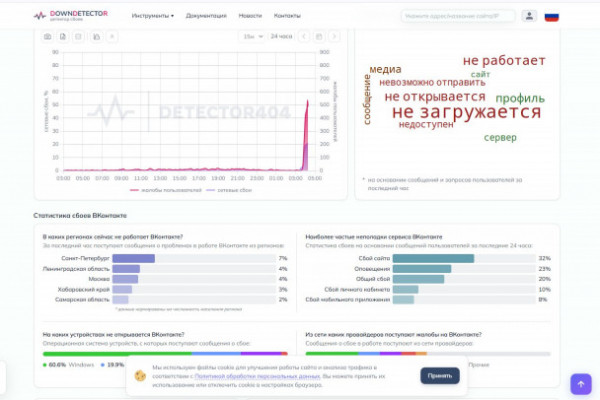Viewport: 600px width, 400px height.
Task: Open the Документация menu item
Action: click(x=206, y=16)
